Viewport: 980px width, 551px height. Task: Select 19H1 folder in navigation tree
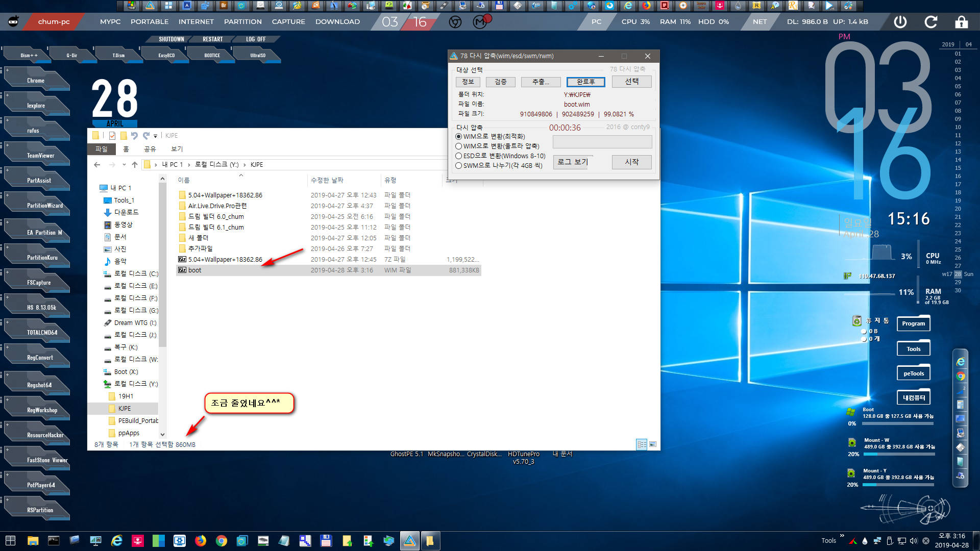pos(126,396)
